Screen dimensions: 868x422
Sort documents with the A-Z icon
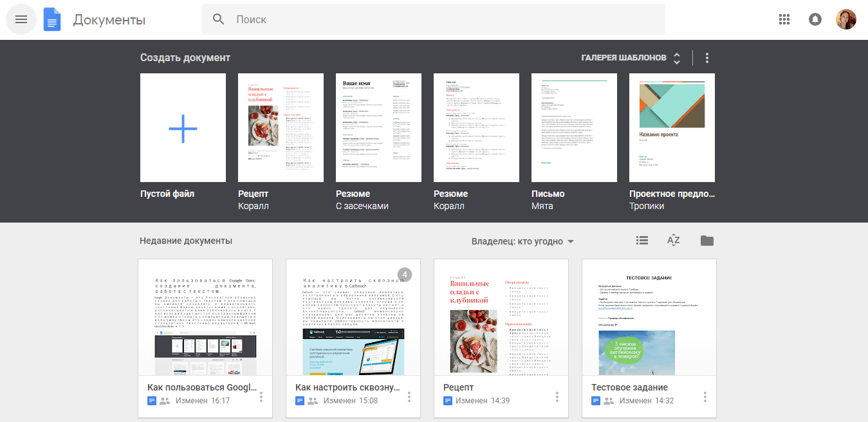tap(673, 240)
